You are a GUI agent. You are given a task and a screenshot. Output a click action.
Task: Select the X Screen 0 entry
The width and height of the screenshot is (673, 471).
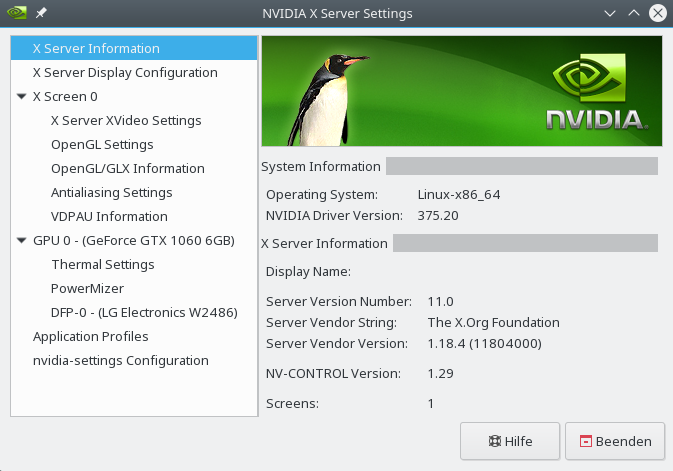click(x=134, y=96)
